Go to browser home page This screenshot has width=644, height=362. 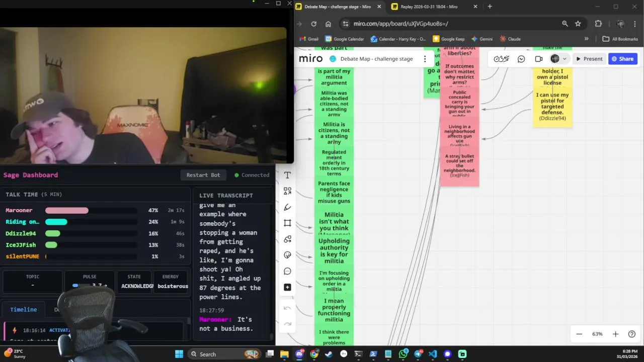(328, 24)
